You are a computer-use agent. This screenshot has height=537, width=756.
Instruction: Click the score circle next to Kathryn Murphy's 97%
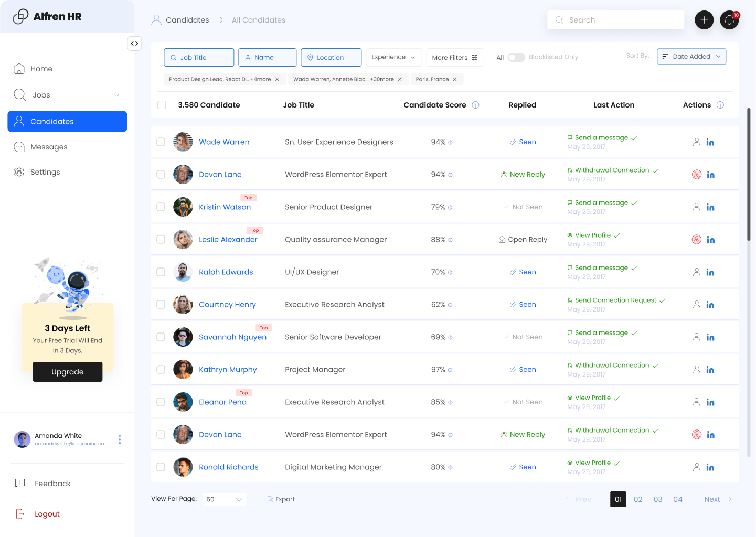tap(450, 370)
